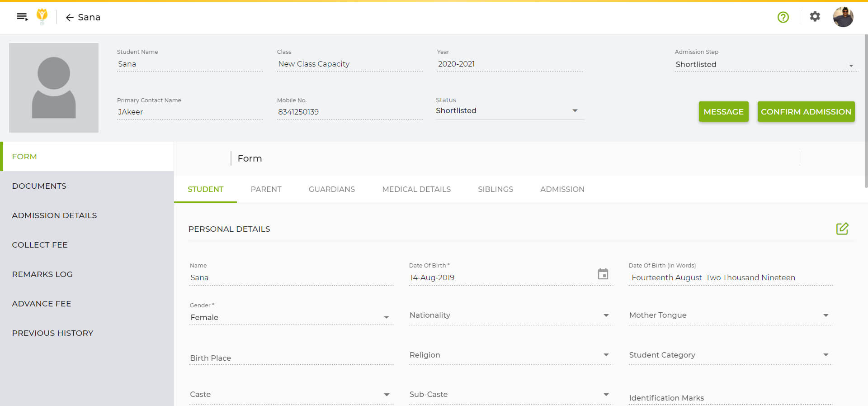Screen dimensions: 868x406
Task: Click the user profile avatar
Action: coord(843,17)
